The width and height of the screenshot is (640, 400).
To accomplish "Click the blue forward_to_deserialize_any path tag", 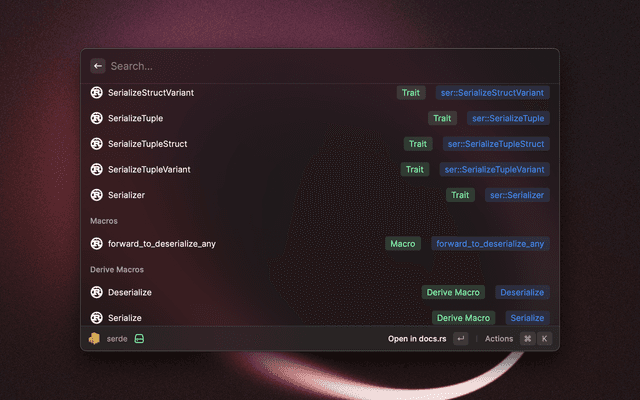I will click(x=490, y=243).
